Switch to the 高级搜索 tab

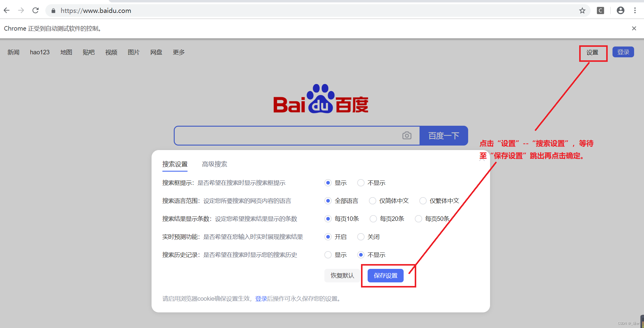pos(215,164)
